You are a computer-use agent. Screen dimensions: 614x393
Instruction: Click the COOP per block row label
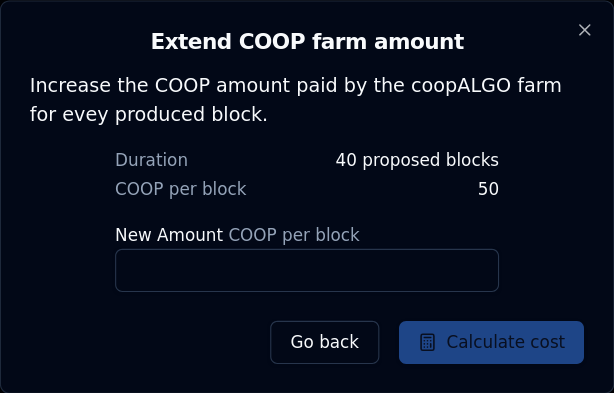pos(181,189)
